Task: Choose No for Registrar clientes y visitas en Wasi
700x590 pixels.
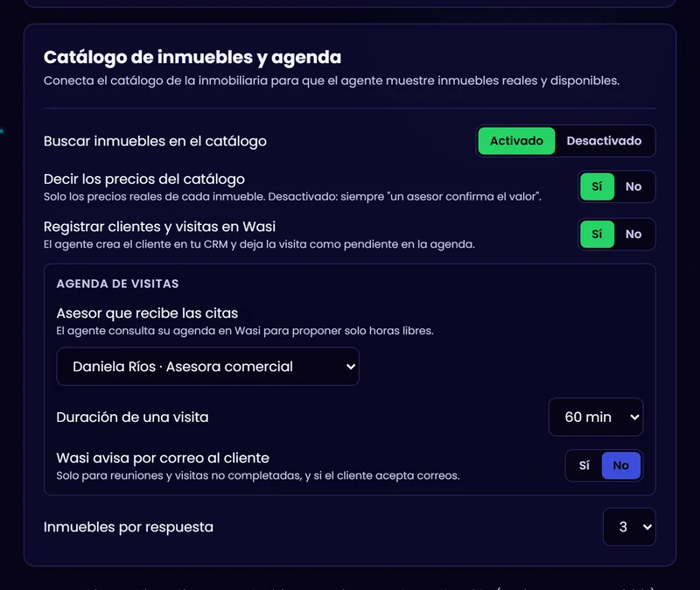Action: tap(633, 234)
